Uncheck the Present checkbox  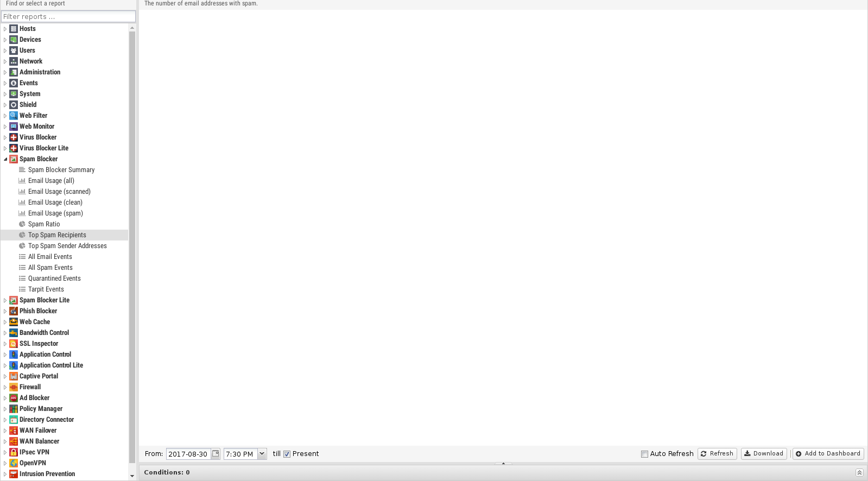(287, 454)
